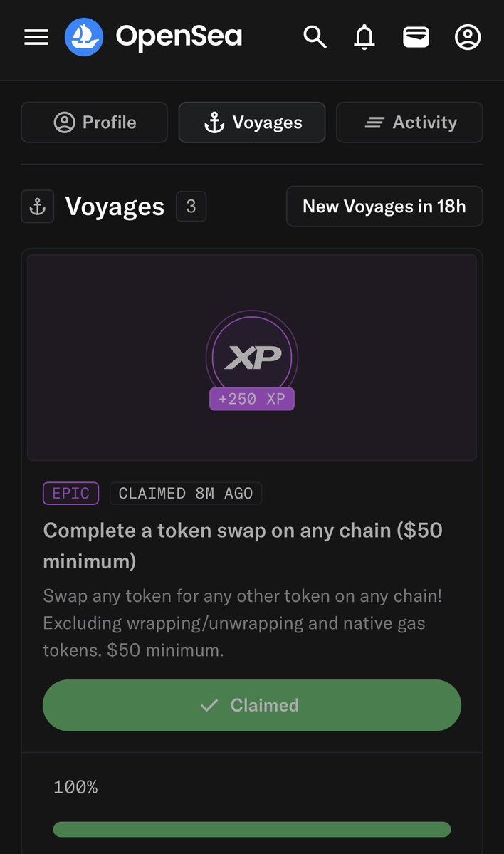Open the search magnifier icon
504x854 pixels.
pos(315,37)
